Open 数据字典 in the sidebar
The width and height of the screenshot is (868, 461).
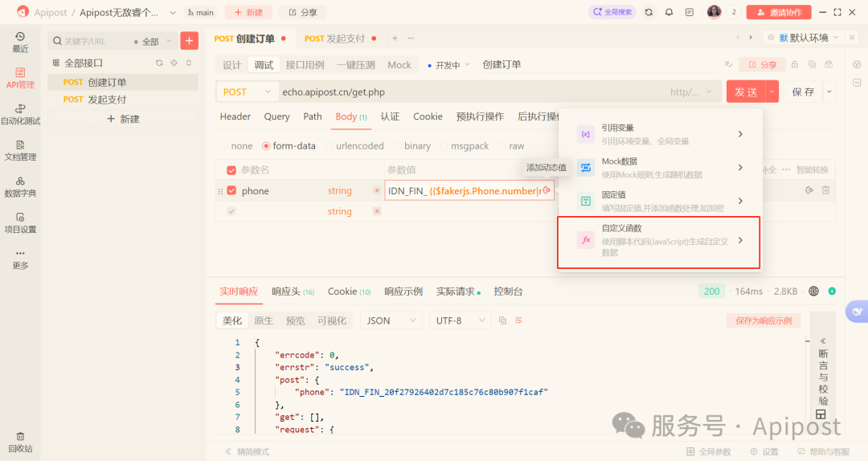coord(20,187)
